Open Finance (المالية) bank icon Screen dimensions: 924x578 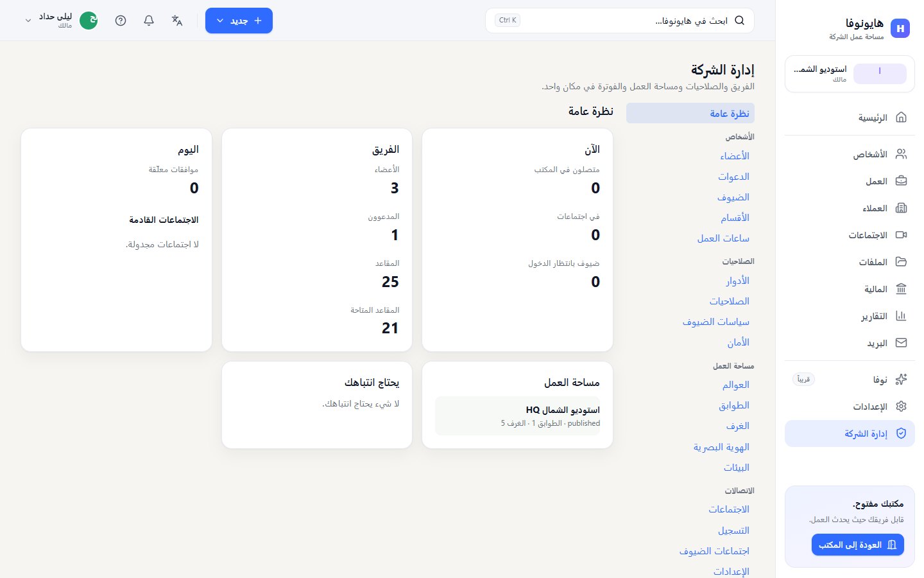(901, 289)
